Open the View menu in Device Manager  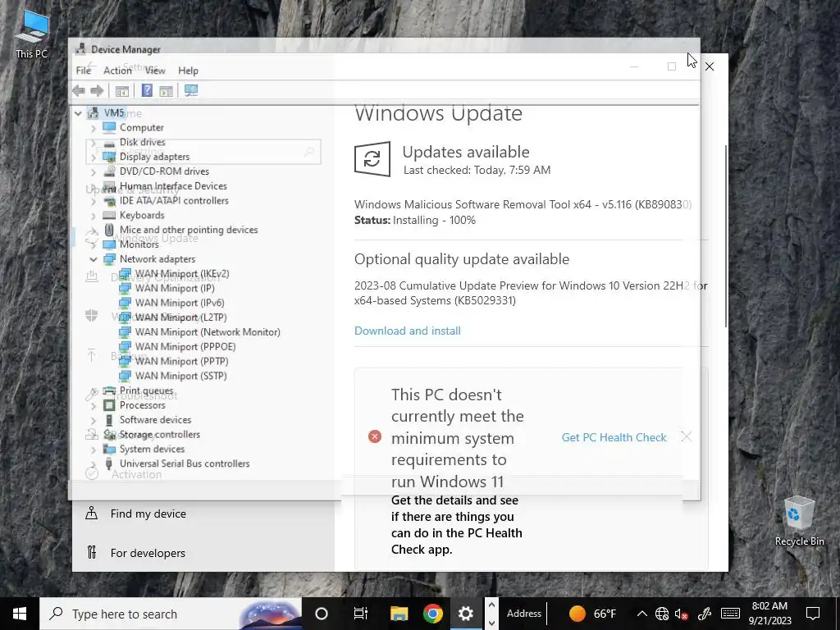(155, 71)
